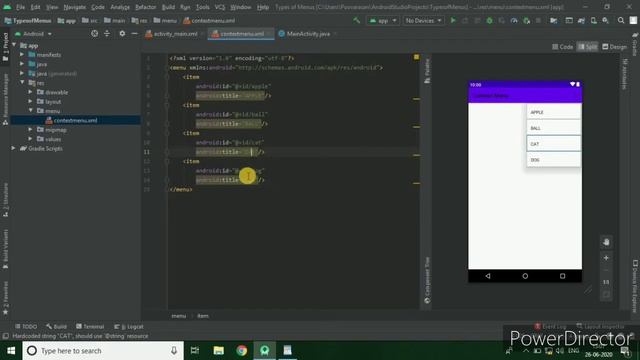Expand the mipmap folder
Viewport: 640px width, 360px height.
coord(30,130)
